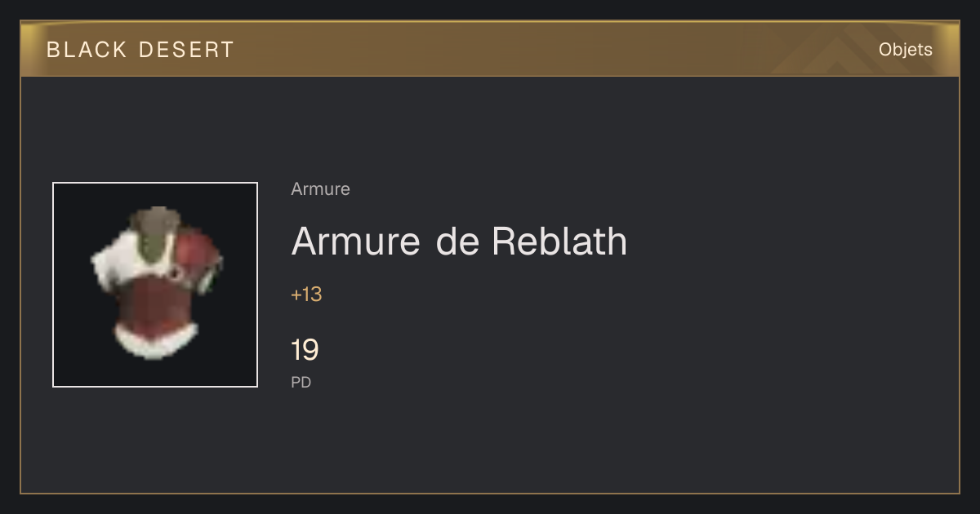980x514 pixels.
Task: Select the gray Armure category label
Action: (320, 189)
